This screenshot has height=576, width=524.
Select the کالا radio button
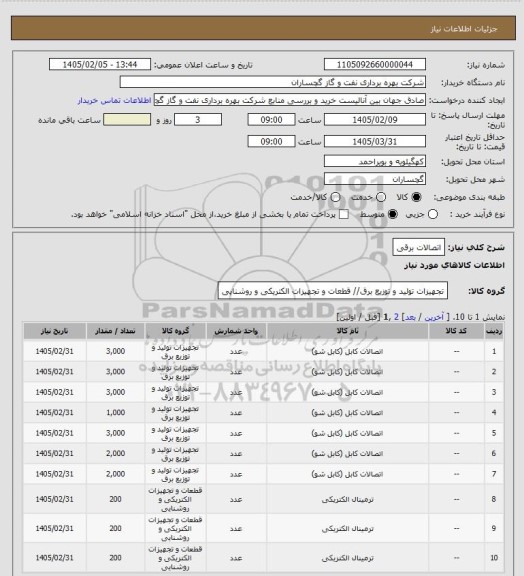[416, 197]
